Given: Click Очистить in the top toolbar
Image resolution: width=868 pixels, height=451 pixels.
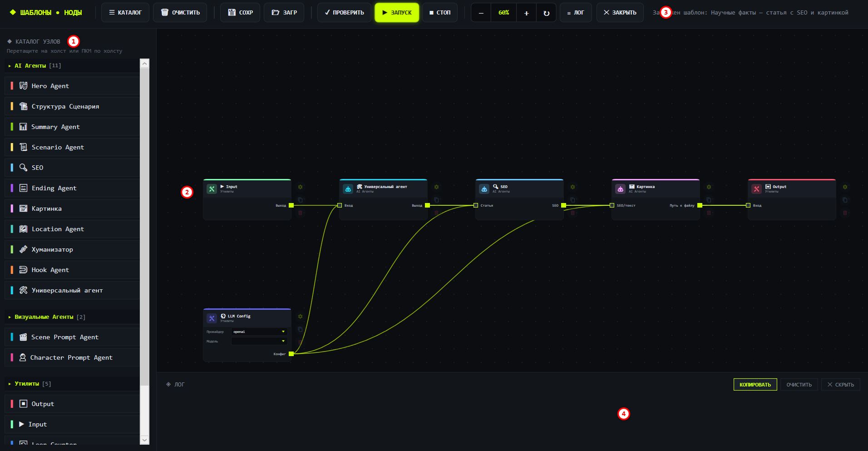Looking at the screenshot, I should click(181, 13).
